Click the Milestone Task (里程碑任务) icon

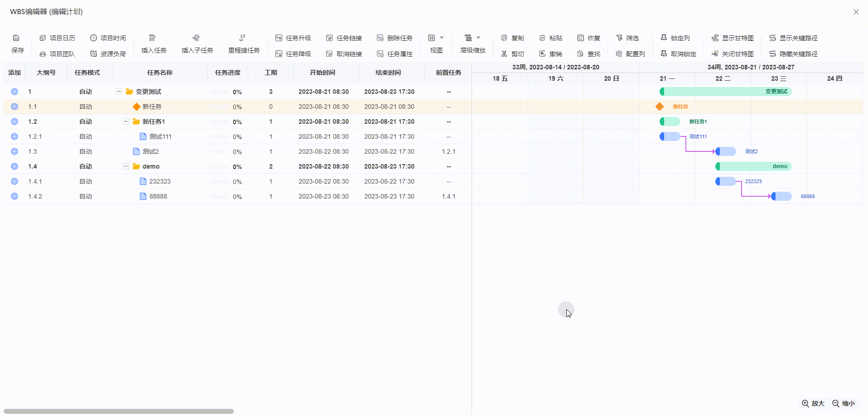pos(242,38)
